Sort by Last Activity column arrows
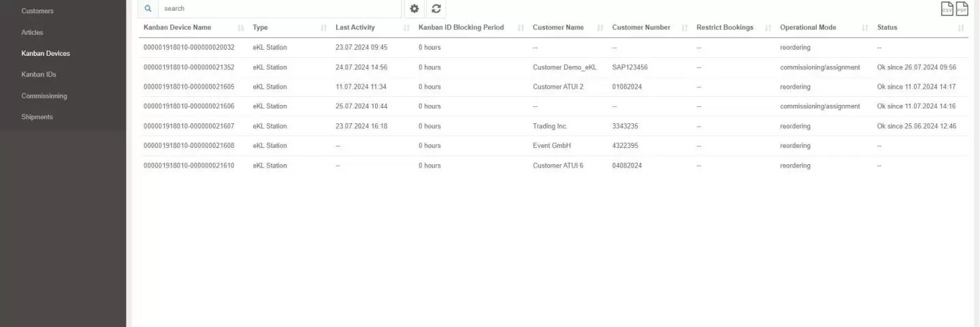Viewport: 980px width, 327px height. tap(406, 28)
